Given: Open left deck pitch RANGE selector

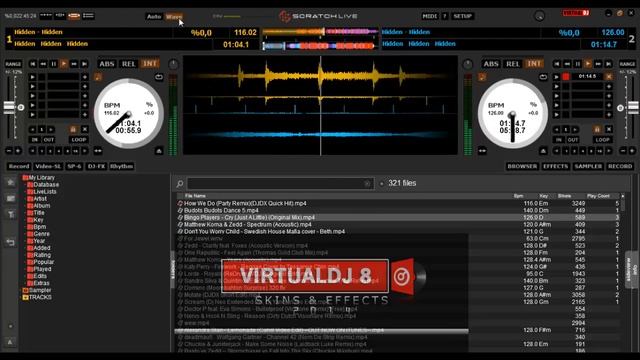Looking at the screenshot, I should pos(13,64).
